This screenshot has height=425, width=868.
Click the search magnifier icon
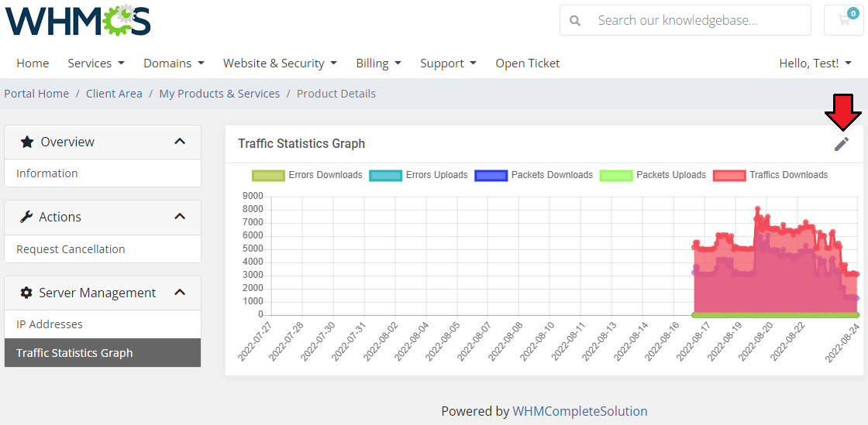(x=575, y=20)
